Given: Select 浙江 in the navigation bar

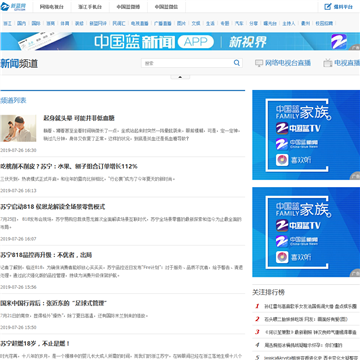Looking at the screenshot, I should (x=7, y=24).
